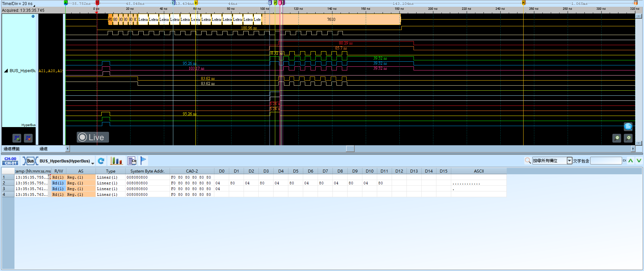This screenshot has width=644, height=271.
Task: Click the refresh icon in the bus toolbar
Action: tap(101, 161)
